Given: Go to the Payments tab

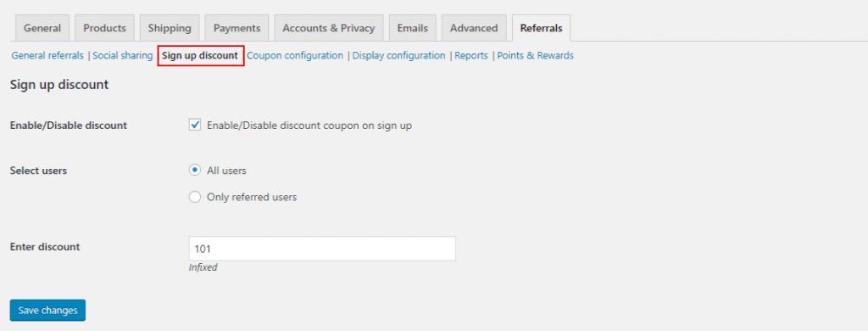Looking at the screenshot, I should pyautogui.click(x=237, y=28).
